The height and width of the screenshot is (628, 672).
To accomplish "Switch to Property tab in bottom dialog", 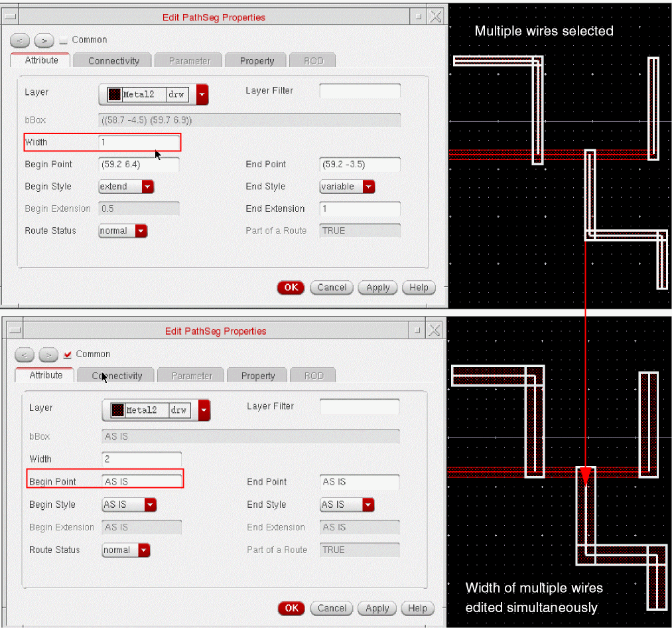I will pos(257,376).
